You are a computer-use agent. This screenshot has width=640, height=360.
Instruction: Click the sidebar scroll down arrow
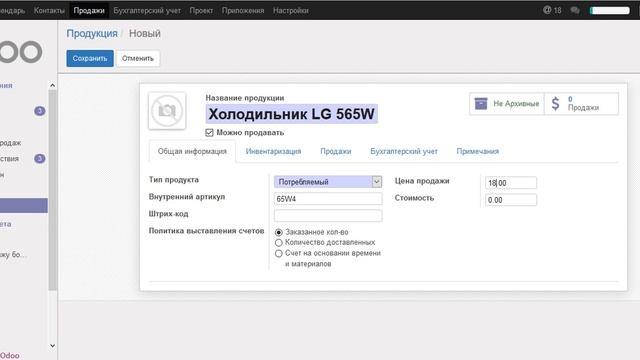point(52,346)
